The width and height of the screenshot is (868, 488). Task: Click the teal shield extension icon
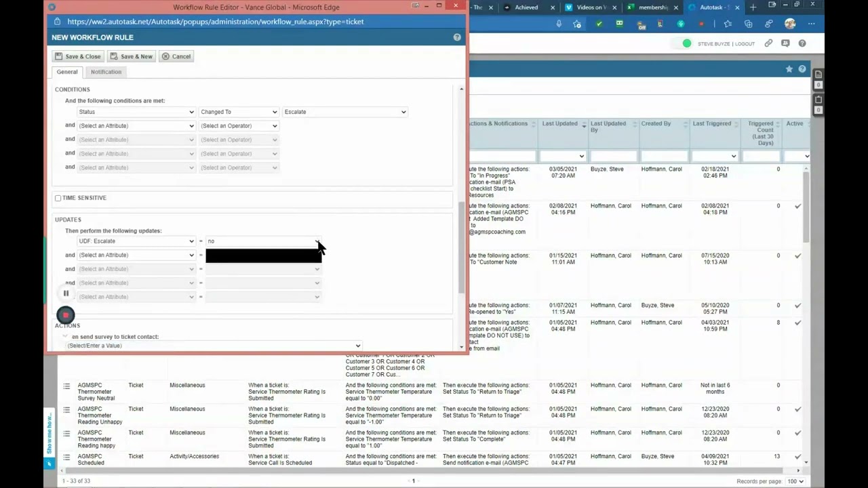click(681, 24)
